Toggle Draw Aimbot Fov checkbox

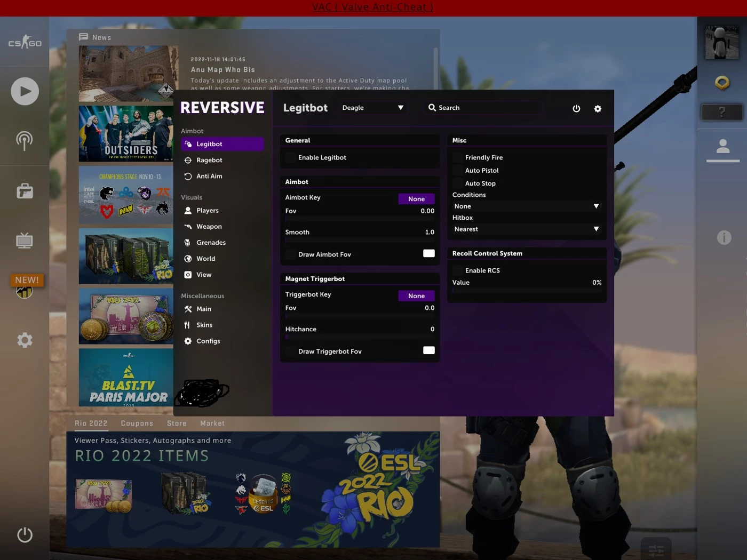[290, 254]
